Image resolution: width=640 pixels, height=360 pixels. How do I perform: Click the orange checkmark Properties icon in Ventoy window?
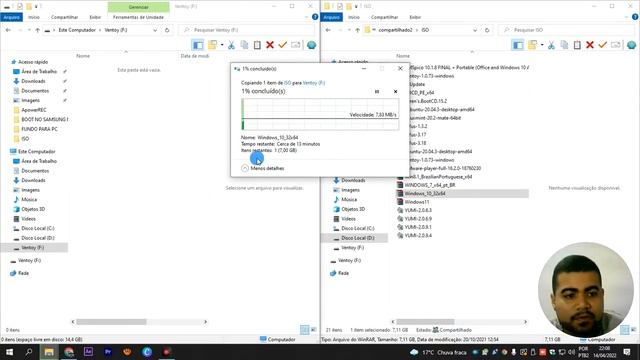click(x=282, y=45)
